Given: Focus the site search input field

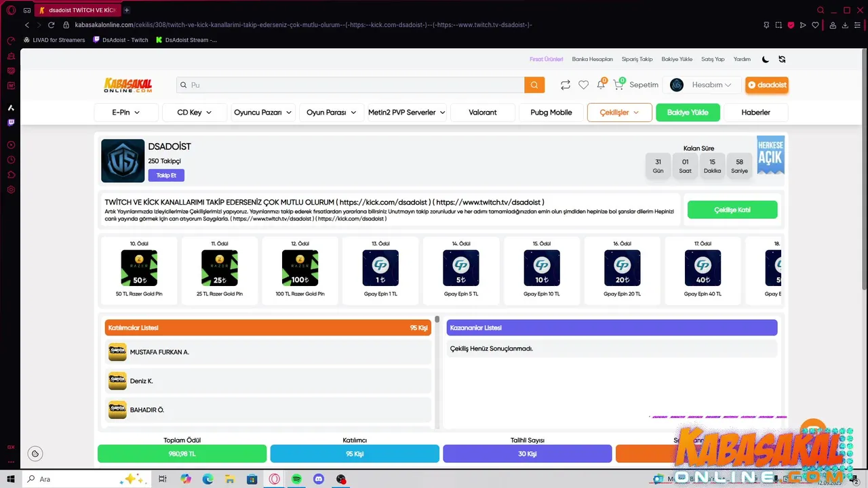Looking at the screenshot, I should 351,85.
